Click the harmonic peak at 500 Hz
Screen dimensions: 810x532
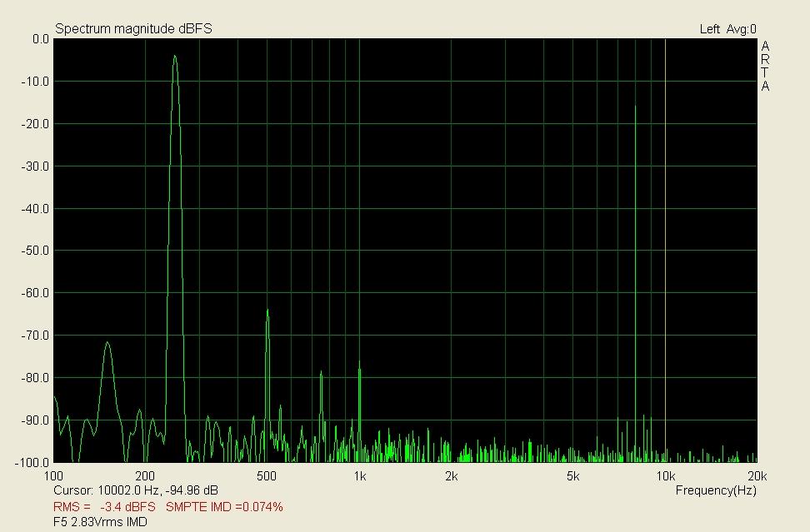[x=267, y=311]
